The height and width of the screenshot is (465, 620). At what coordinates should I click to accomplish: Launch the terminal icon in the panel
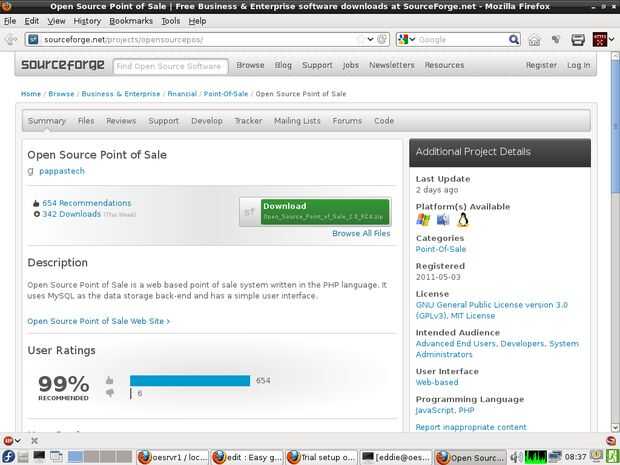pos(39,457)
